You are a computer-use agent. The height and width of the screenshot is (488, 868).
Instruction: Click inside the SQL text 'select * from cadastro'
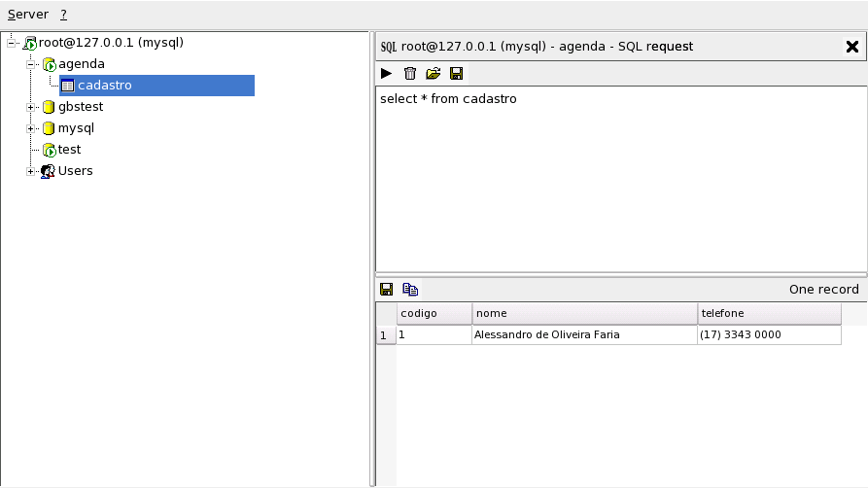tap(448, 99)
